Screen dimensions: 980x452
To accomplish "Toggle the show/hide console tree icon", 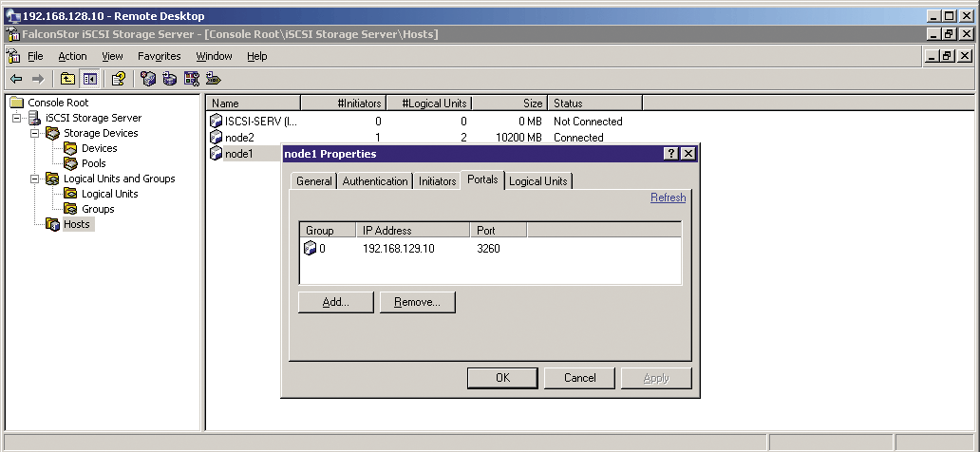I will click(89, 79).
